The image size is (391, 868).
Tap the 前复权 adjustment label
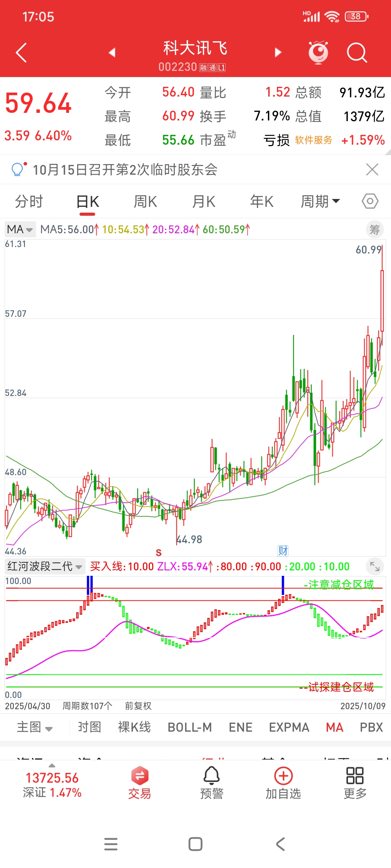[x=138, y=706]
